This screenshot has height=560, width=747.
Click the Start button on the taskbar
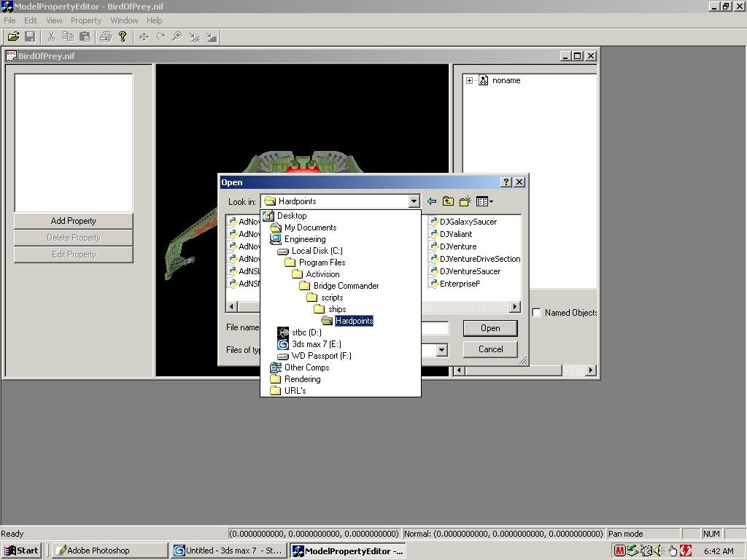(21, 551)
